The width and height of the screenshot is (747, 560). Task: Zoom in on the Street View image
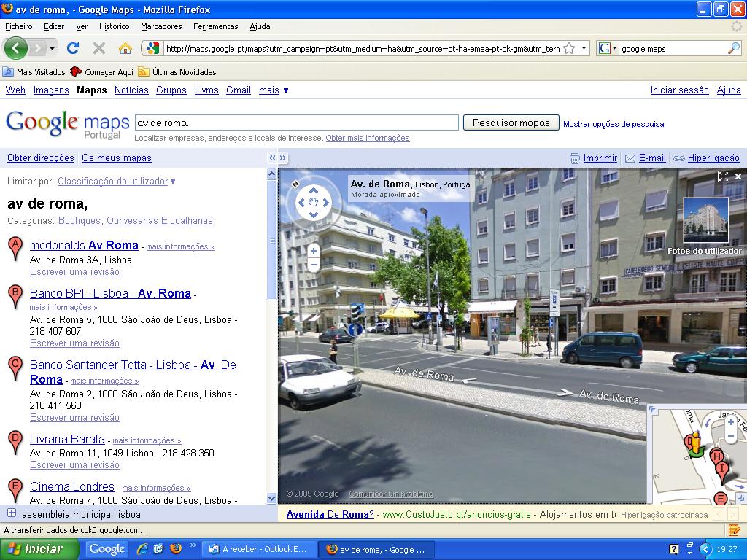click(314, 251)
